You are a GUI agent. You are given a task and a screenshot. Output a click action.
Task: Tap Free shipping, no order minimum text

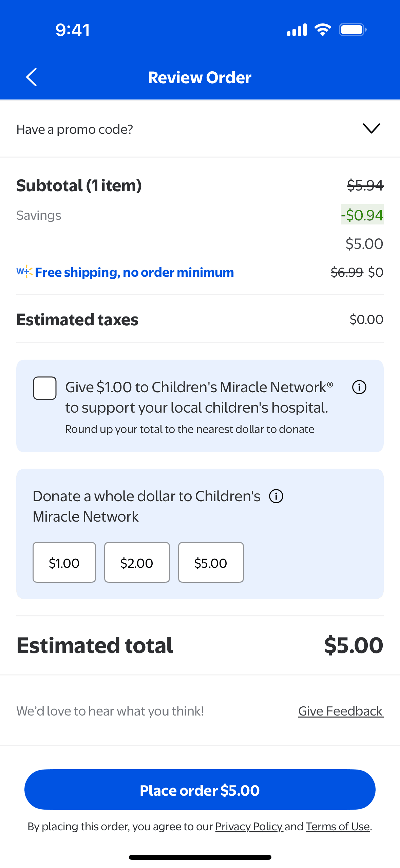tap(134, 272)
